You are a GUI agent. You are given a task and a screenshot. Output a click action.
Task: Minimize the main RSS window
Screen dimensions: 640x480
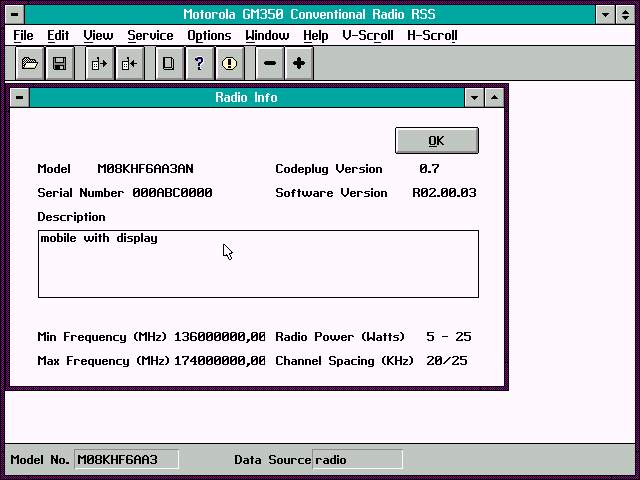pos(605,15)
